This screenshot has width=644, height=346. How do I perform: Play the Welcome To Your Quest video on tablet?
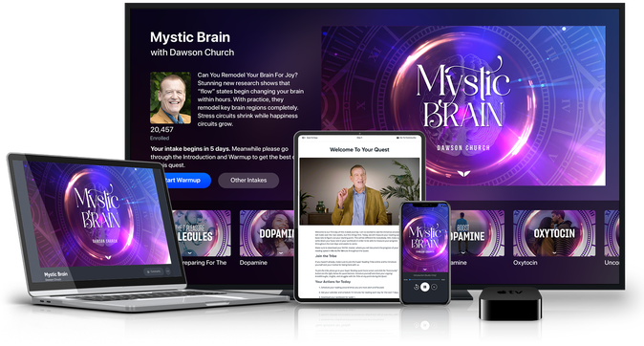point(359,191)
